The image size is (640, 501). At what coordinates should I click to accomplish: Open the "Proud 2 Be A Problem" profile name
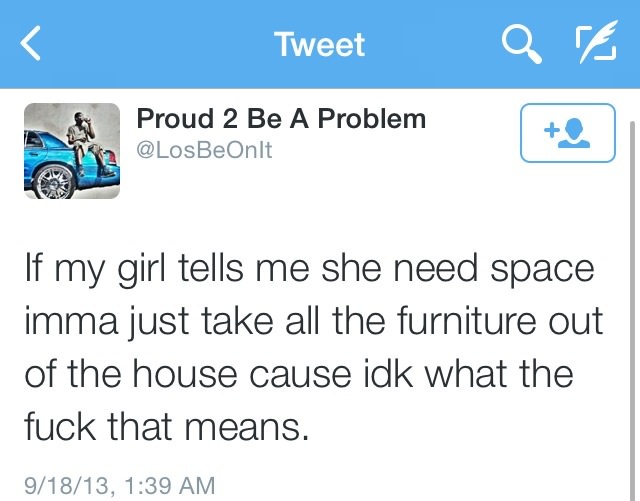[x=281, y=119]
